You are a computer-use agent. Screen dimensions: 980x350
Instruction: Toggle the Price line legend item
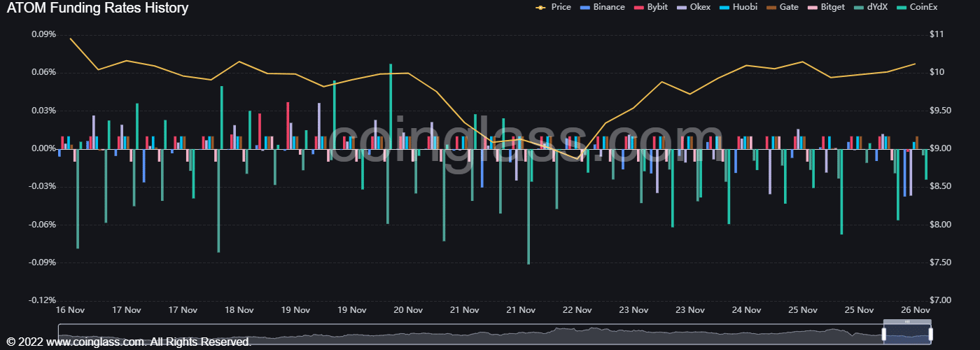[561, 7]
